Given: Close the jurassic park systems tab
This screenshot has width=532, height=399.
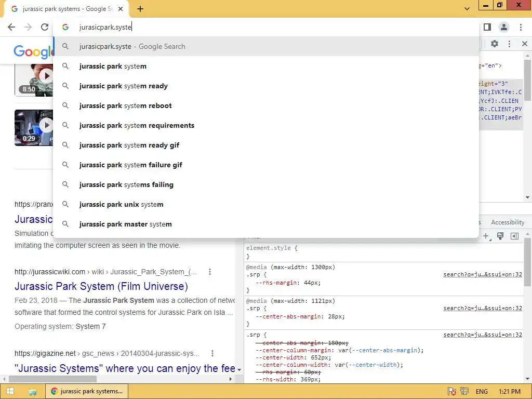Looking at the screenshot, I should [121, 9].
